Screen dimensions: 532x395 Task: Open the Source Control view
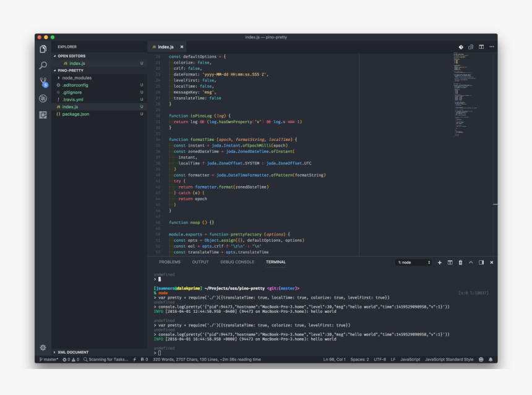click(43, 82)
